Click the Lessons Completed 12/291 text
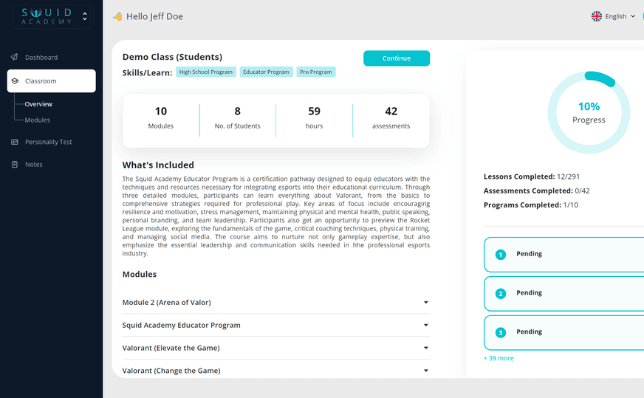The height and width of the screenshot is (398, 644). [531, 177]
